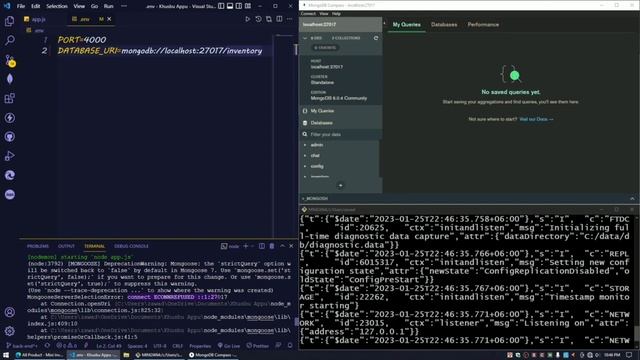
Task: Switch to Debug Console panel tab
Action: coord(131,246)
